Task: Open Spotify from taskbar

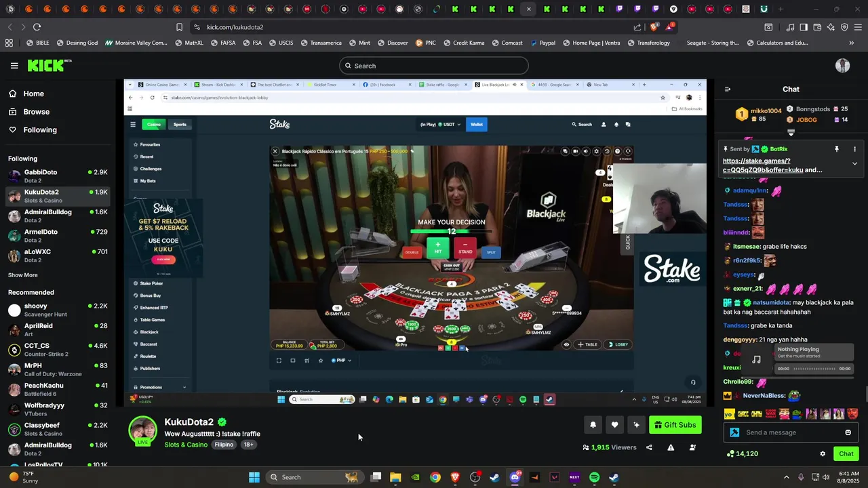Action: click(594, 477)
